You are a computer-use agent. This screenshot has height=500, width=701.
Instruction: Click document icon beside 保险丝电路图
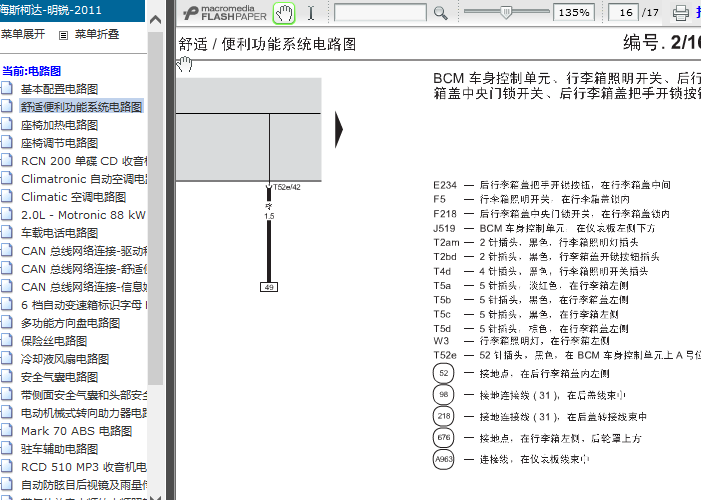coord(6,339)
